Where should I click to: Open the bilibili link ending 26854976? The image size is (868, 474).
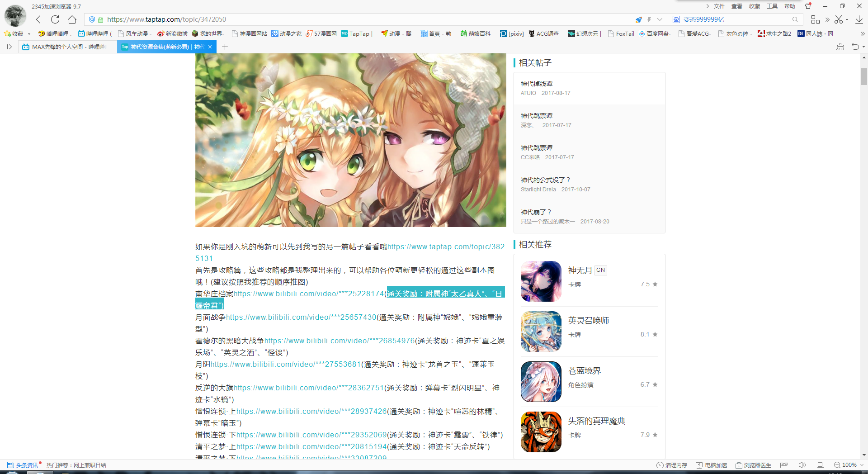(340, 341)
